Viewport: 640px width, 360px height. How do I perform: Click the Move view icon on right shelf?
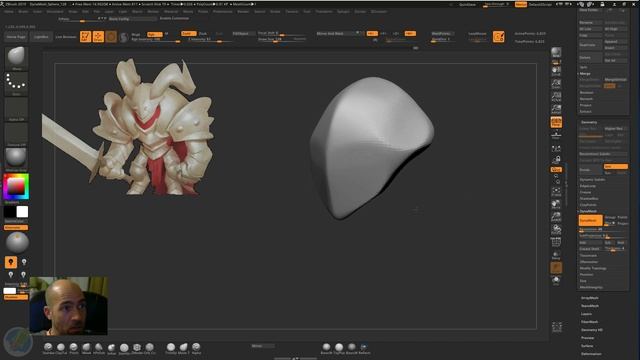pos(556,204)
